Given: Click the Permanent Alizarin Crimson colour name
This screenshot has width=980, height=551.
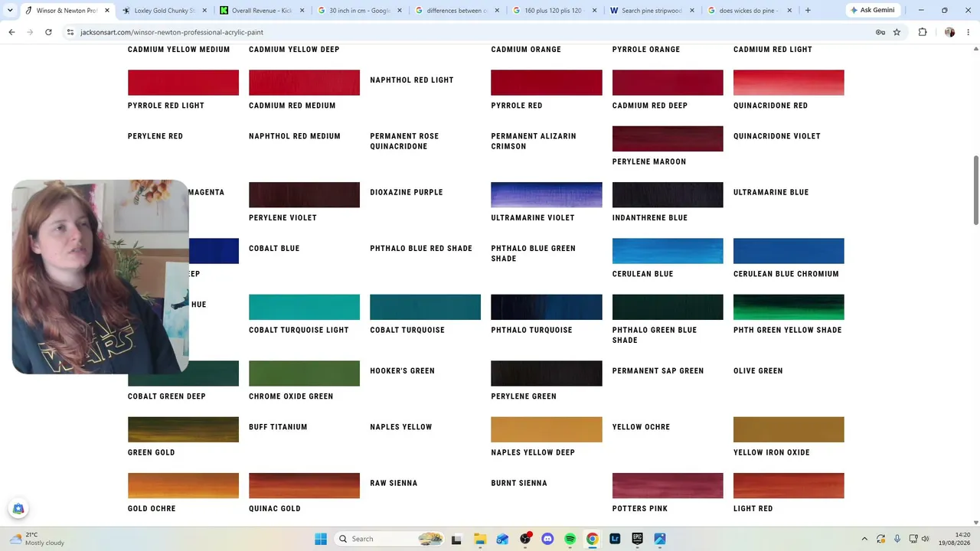Looking at the screenshot, I should coord(534,142).
